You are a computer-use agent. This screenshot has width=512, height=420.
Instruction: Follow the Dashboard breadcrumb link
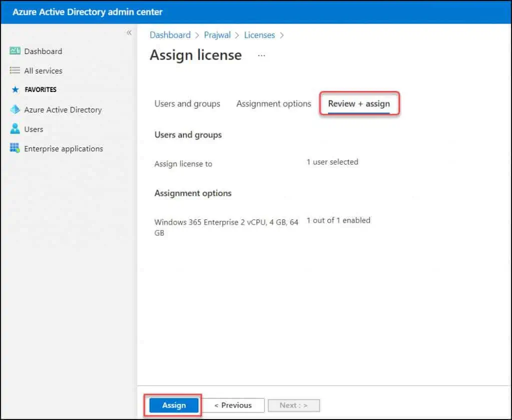pos(170,35)
